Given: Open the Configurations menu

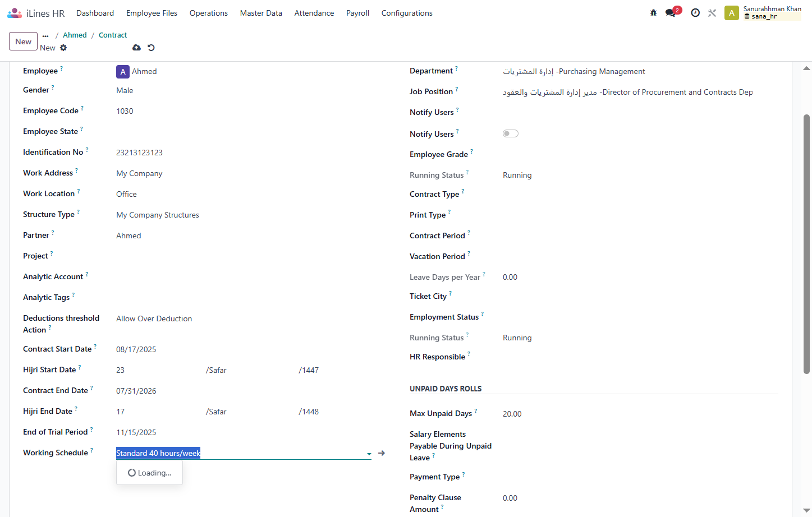Looking at the screenshot, I should pyautogui.click(x=407, y=13).
